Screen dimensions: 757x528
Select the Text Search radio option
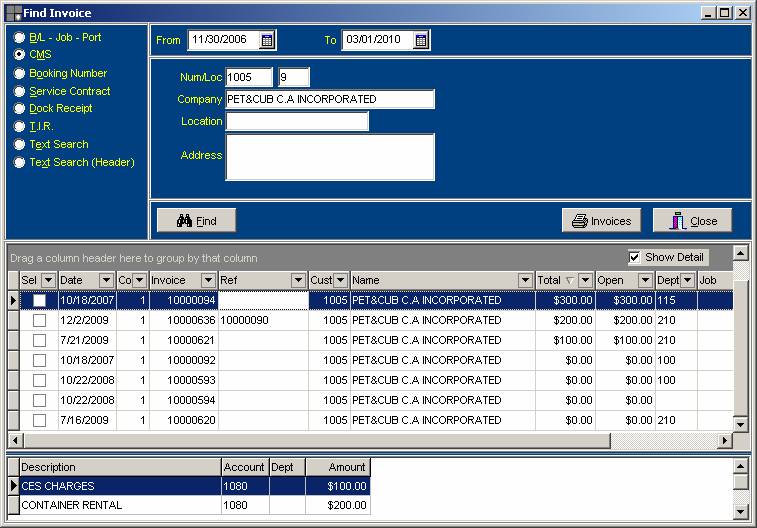(19, 145)
